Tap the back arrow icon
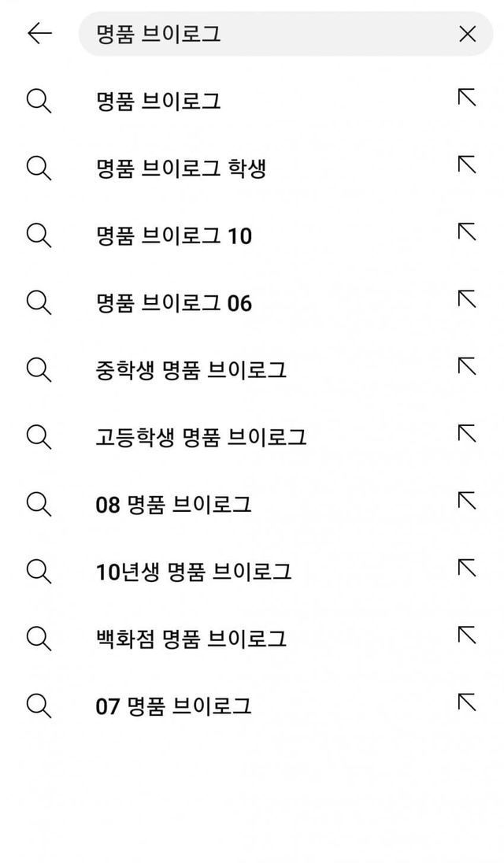The image size is (504, 863). 39,33
